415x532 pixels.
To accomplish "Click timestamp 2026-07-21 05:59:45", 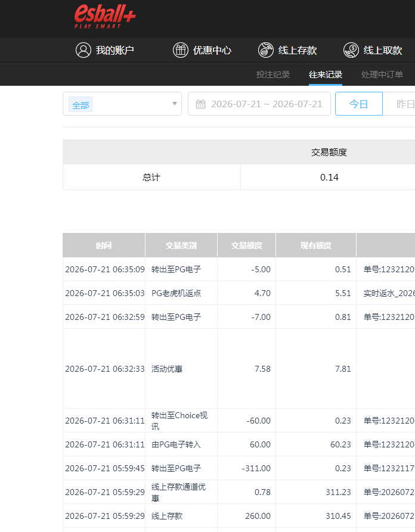I will pyautogui.click(x=104, y=468).
